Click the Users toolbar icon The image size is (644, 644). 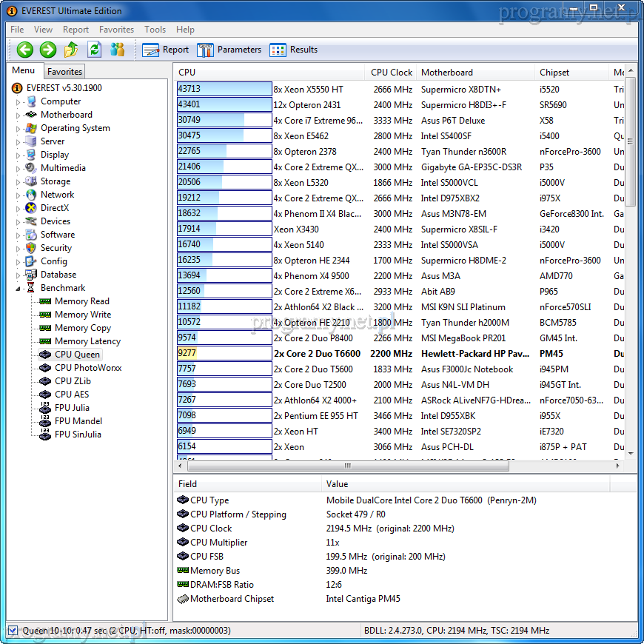[x=117, y=50]
